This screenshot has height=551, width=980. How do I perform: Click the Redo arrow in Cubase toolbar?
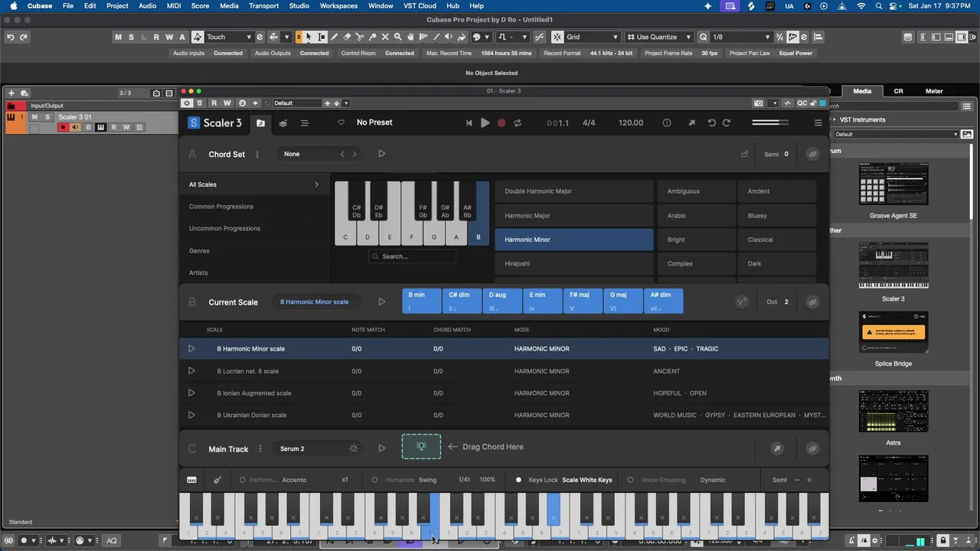(x=24, y=37)
